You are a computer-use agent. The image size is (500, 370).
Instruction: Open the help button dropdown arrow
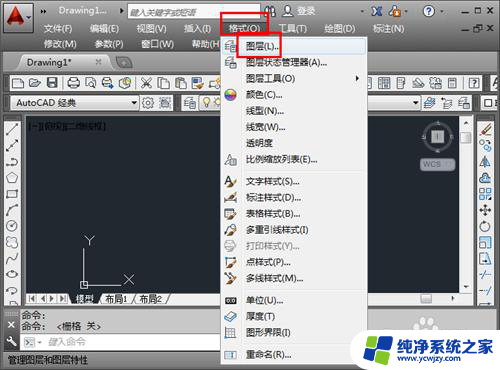442,11
